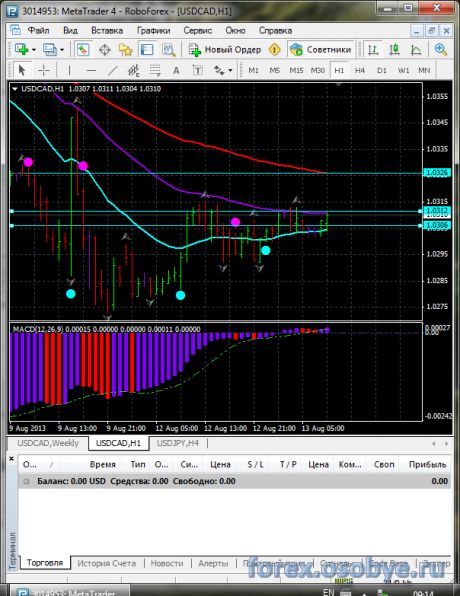Click the yellow MetaEditor diamond icon
The height and width of the screenshot is (596, 460).
coord(274,49)
